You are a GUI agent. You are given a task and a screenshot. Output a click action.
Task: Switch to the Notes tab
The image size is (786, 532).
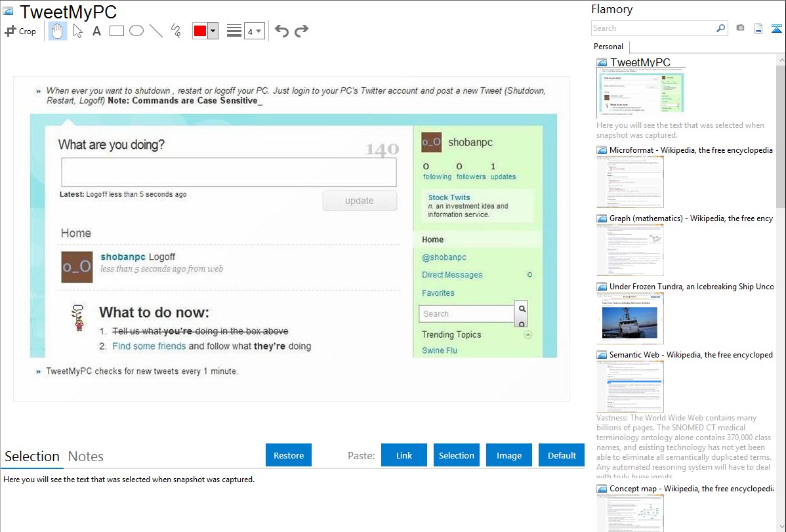(x=85, y=457)
